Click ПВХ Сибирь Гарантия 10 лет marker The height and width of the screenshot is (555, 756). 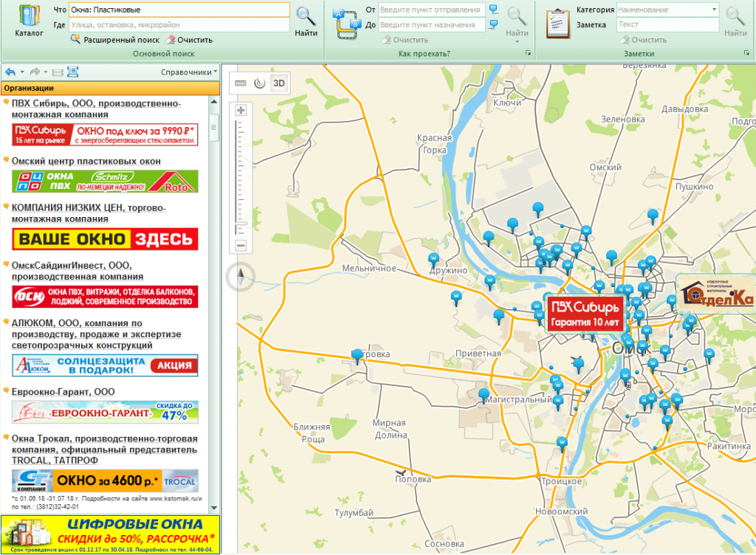coord(585,314)
